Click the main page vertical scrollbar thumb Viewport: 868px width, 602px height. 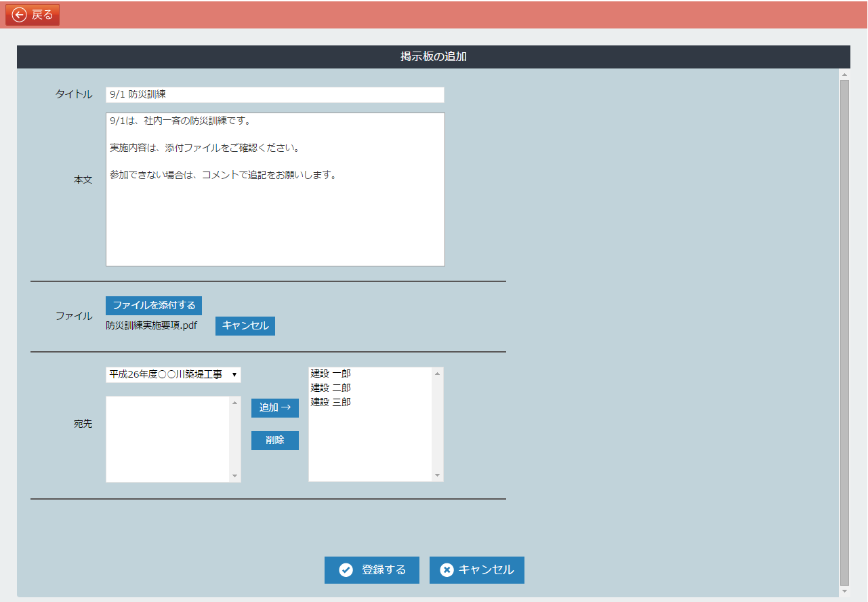844,332
